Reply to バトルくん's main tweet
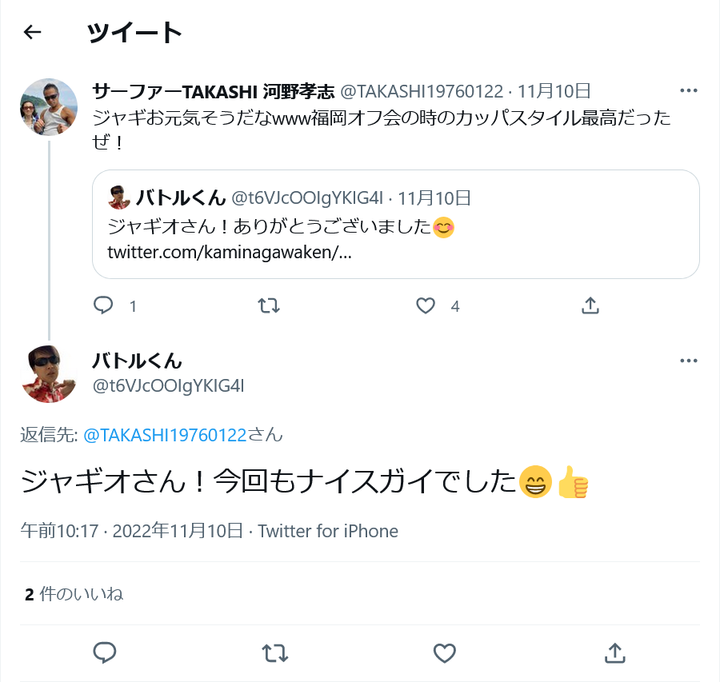 tap(105, 653)
